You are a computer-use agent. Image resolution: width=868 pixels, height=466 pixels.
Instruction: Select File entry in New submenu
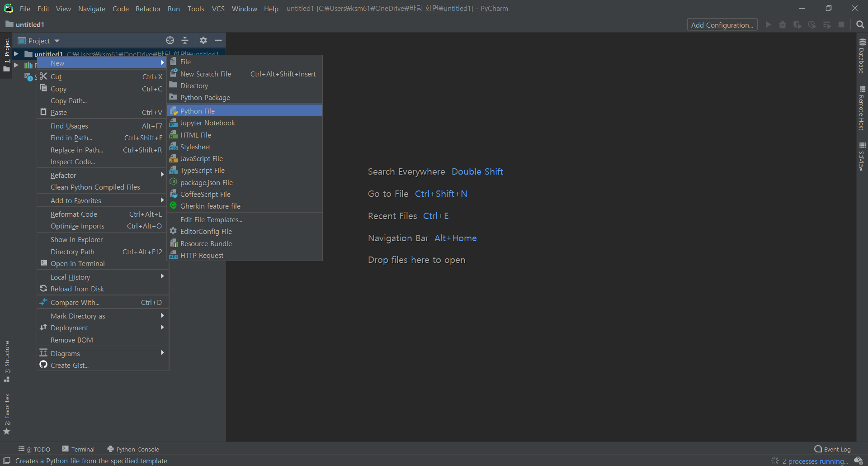click(x=245, y=62)
